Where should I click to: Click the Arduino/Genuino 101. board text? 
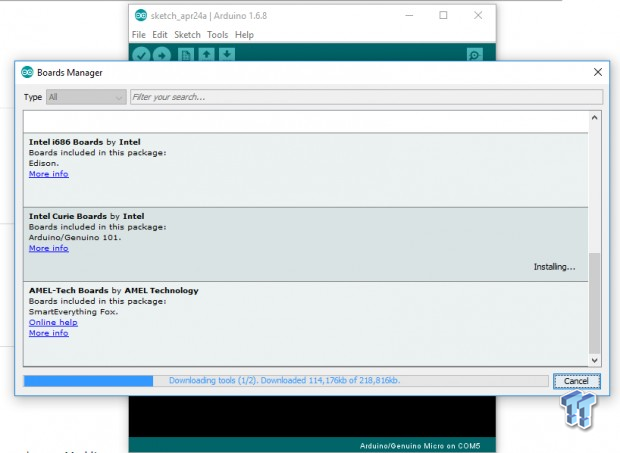tap(75, 238)
